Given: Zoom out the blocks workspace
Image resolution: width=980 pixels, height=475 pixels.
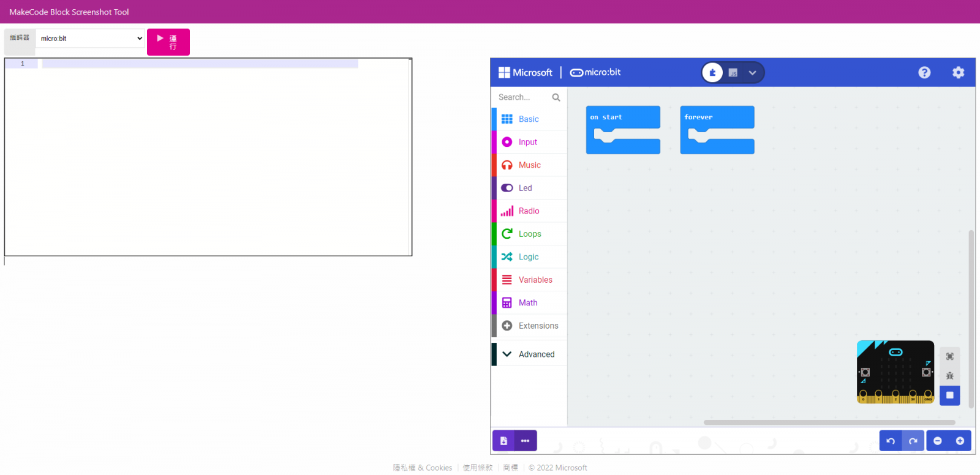Looking at the screenshot, I should [938, 441].
